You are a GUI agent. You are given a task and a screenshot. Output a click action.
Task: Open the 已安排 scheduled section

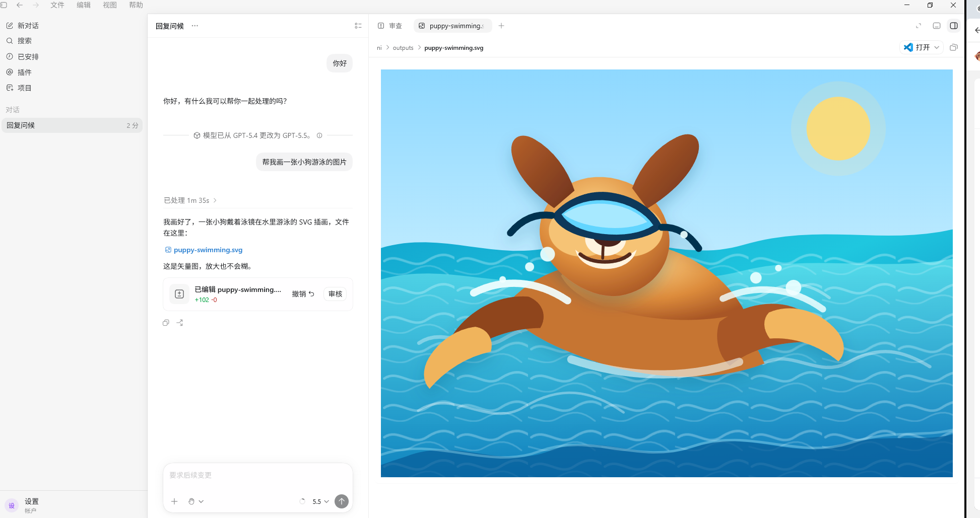coord(23,57)
